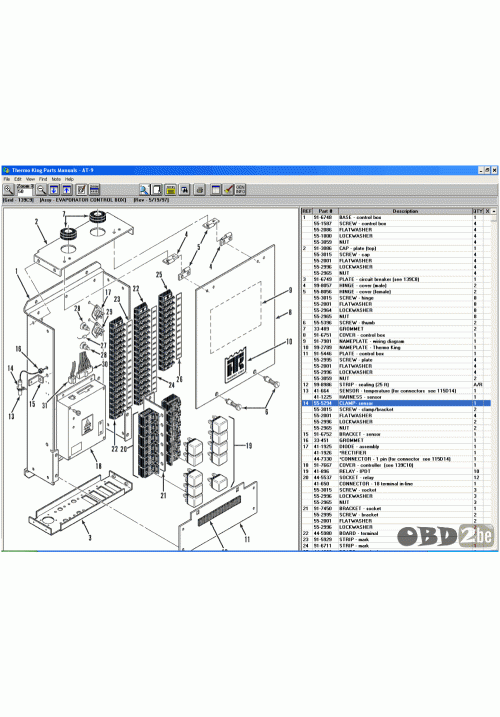Click the blank page outline icon

pos(157,189)
